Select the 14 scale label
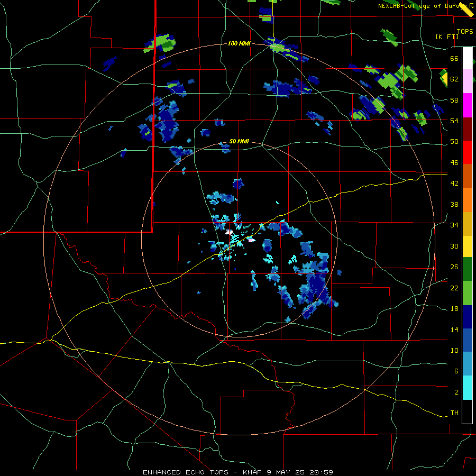 point(454,329)
